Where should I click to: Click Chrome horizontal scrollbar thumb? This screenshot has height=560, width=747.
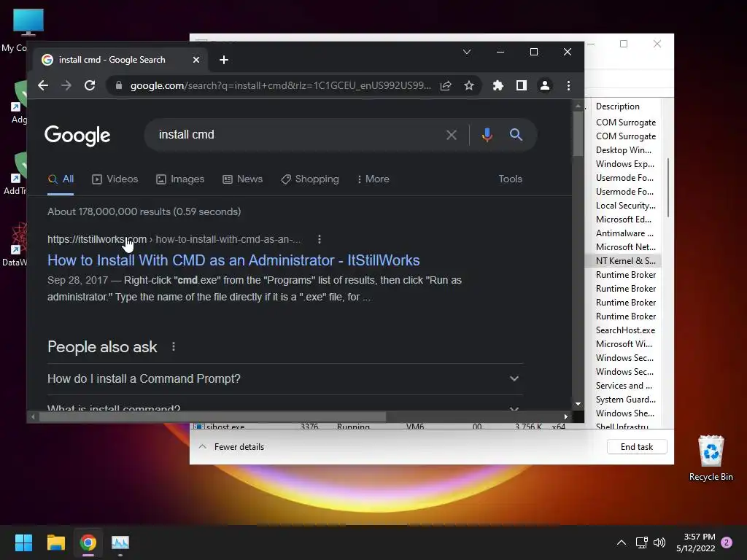(x=212, y=416)
